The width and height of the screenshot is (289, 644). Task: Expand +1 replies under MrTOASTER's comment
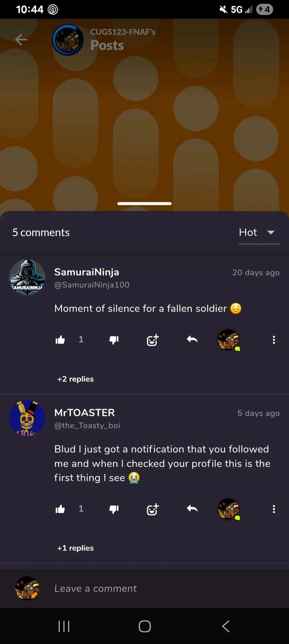pyautogui.click(x=75, y=548)
